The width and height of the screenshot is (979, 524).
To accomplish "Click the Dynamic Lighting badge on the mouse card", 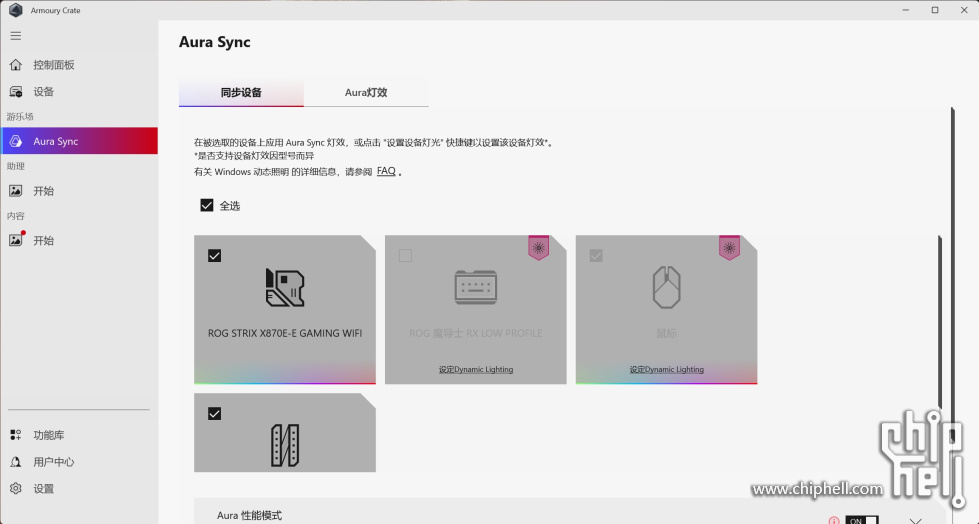I will coord(729,248).
